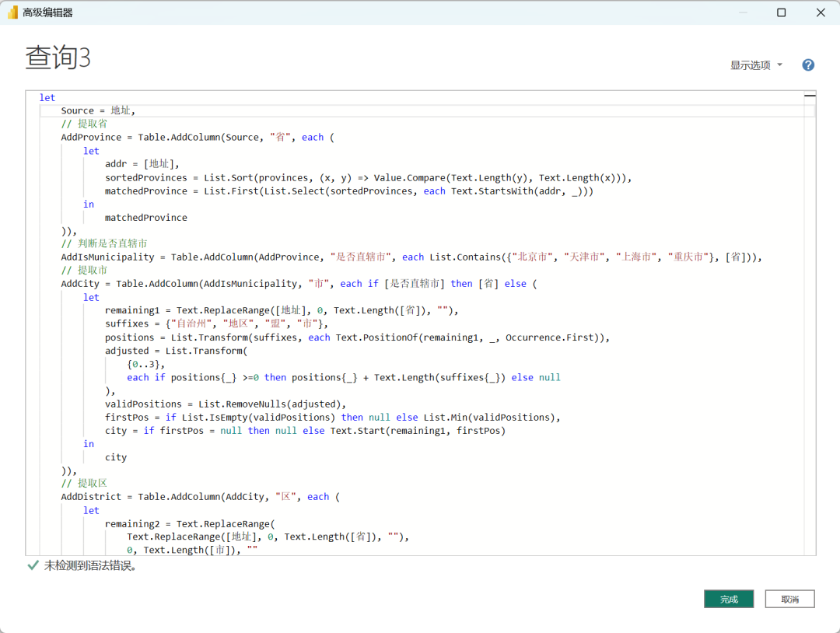Click the 取消 button
Screen dimensions: 840x633
pyautogui.click(x=789, y=599)
